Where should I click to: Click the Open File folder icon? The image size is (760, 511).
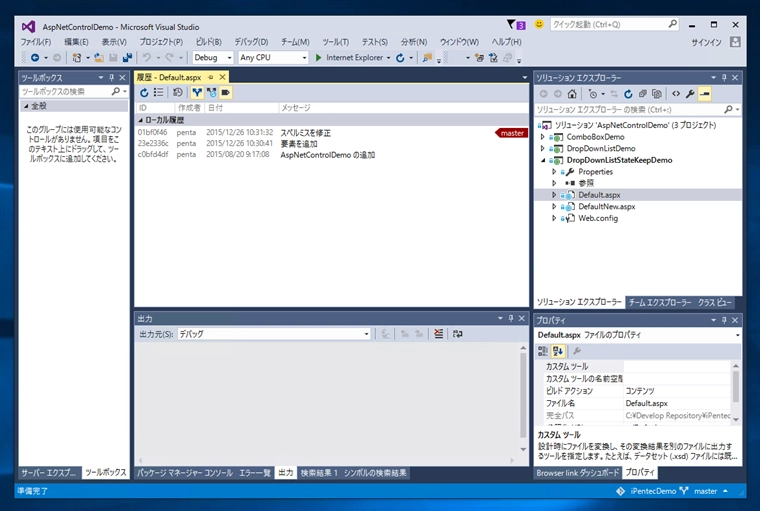coord(99,58)
